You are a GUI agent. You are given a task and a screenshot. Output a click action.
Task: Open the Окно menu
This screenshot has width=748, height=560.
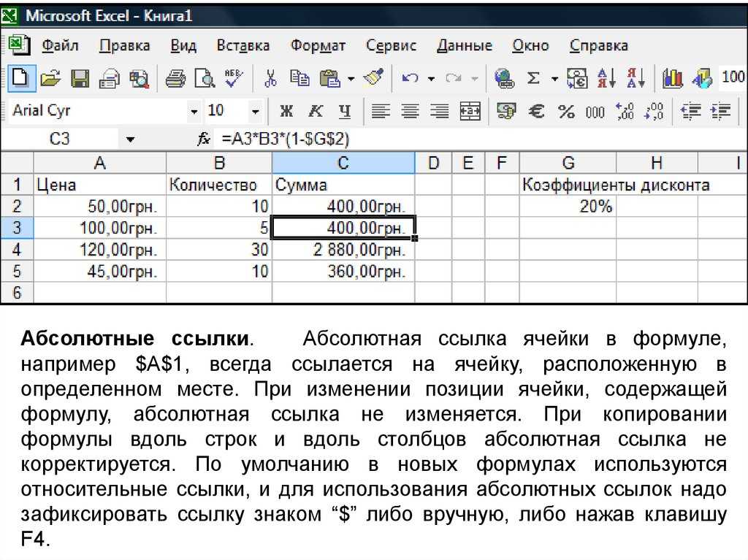tap(530, 45)
